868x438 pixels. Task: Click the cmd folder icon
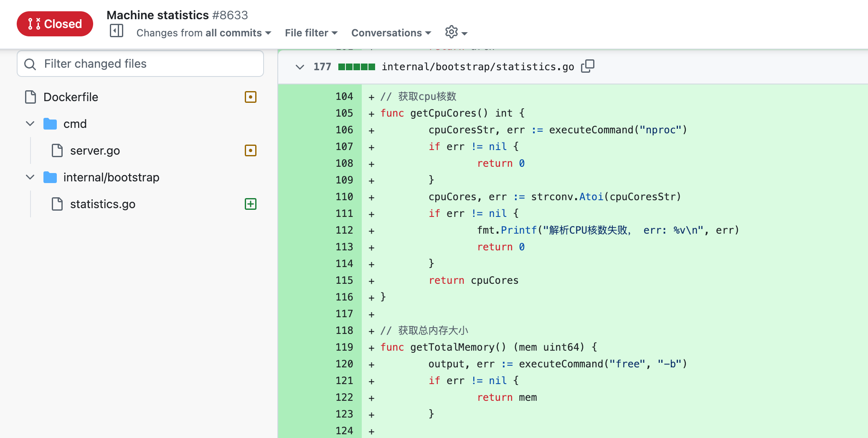tap(50, 124)
